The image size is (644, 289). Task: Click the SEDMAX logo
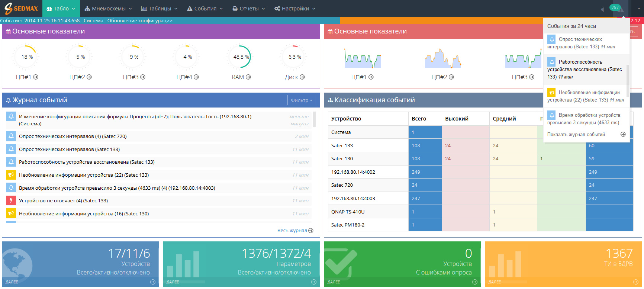21,8
